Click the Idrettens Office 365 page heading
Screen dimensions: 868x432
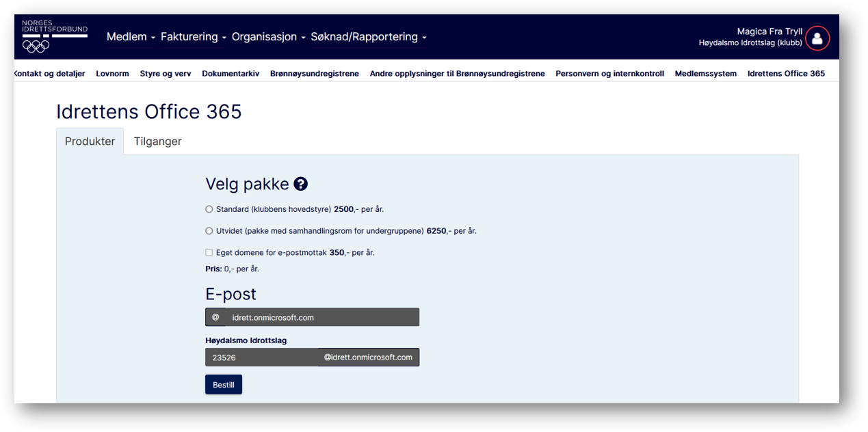coord(149,111)
